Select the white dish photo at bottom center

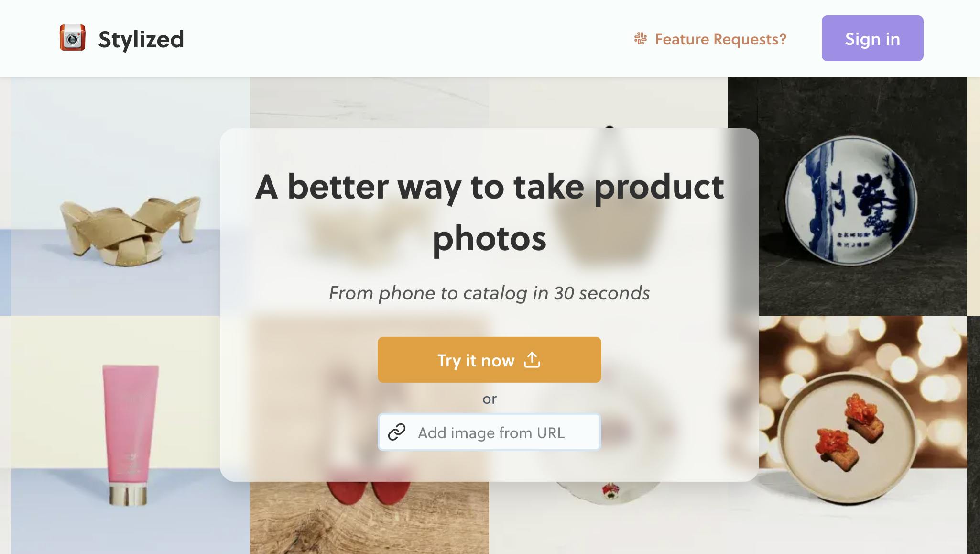pos(609,518)
